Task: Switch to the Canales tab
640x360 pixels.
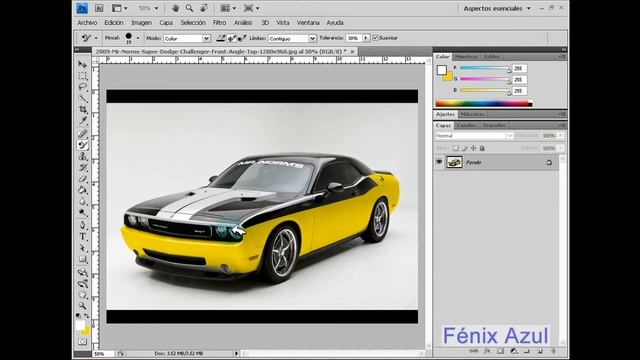Action: click(x=466, y=125)
